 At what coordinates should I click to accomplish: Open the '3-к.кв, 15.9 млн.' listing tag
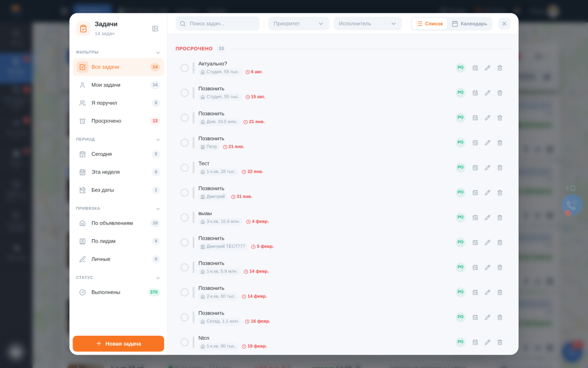tap(220, 221)
